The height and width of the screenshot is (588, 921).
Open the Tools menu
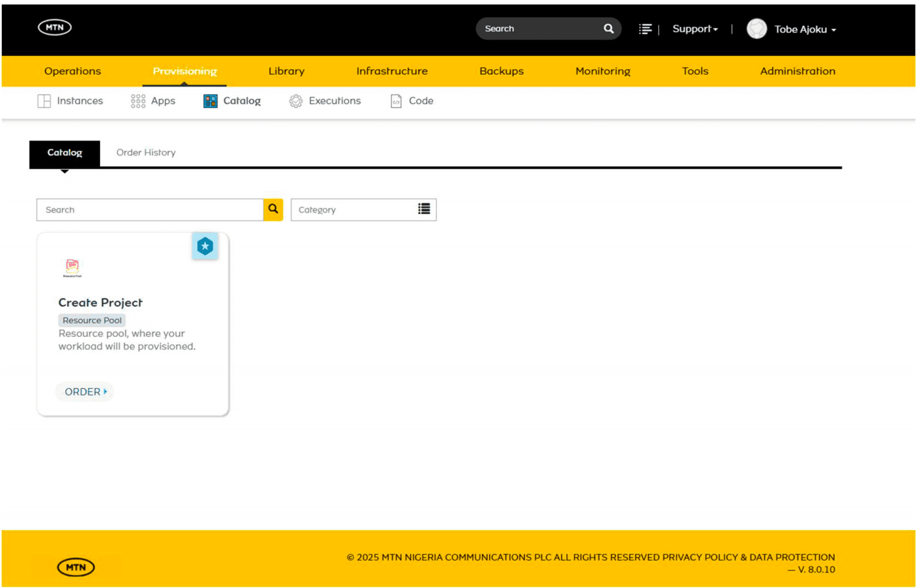[x=695, y=71]
